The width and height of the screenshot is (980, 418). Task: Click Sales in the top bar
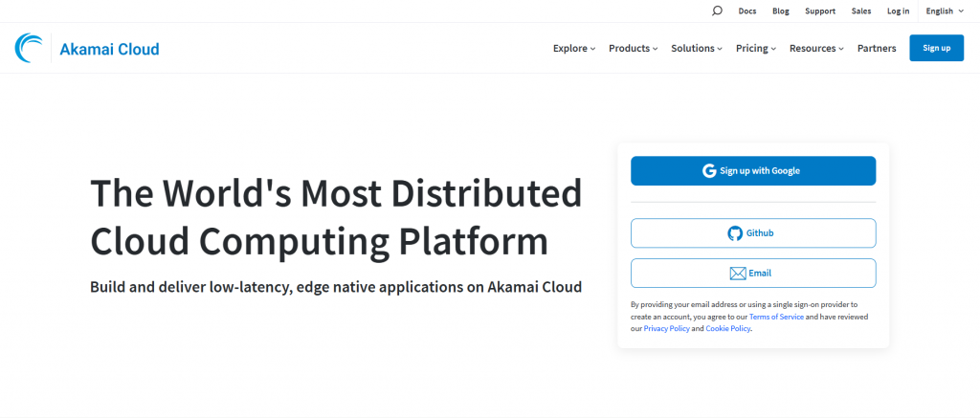[861, 11]
